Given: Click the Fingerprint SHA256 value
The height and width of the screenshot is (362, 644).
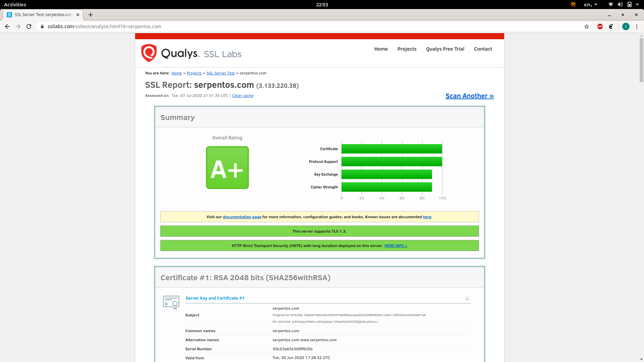Looking at the screenshot, I should [365, 315].
